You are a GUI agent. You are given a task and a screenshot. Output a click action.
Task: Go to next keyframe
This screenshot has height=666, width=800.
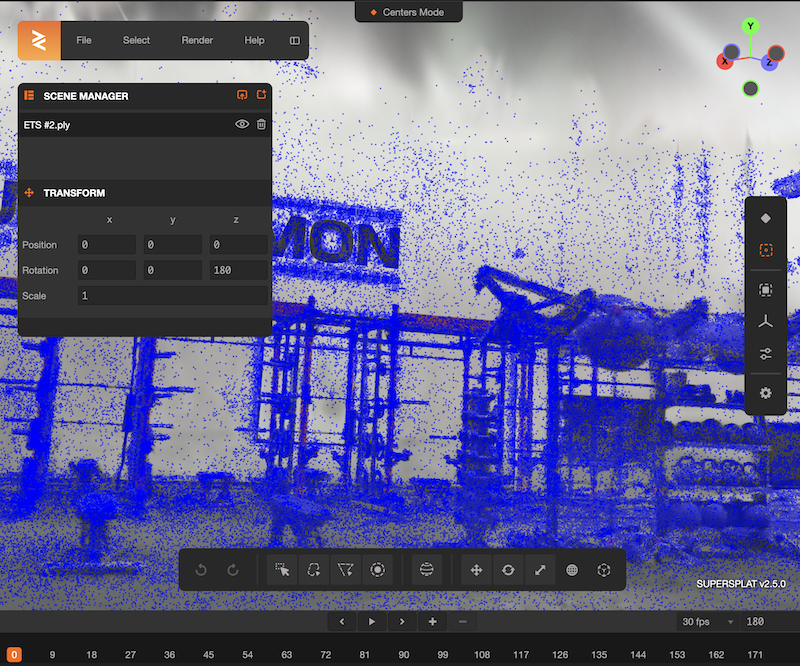(402, 622)
